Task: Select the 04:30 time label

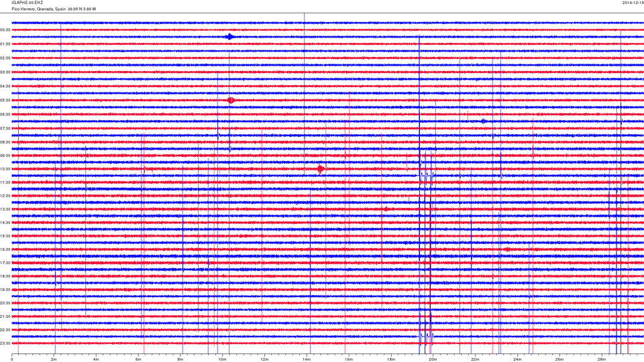Action: (5, 86)
